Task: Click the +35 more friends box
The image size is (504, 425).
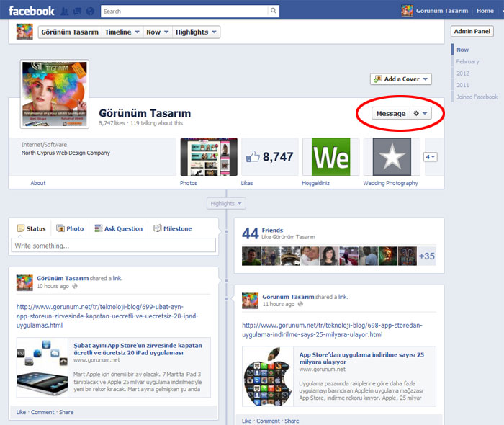Action: (426, 256)
